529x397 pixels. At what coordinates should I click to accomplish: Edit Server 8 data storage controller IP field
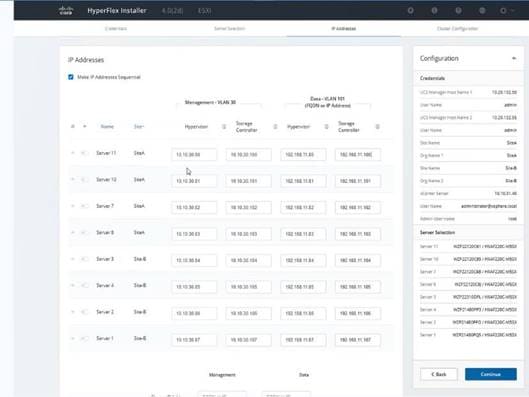pyautogui.click(x=358, y=234)
